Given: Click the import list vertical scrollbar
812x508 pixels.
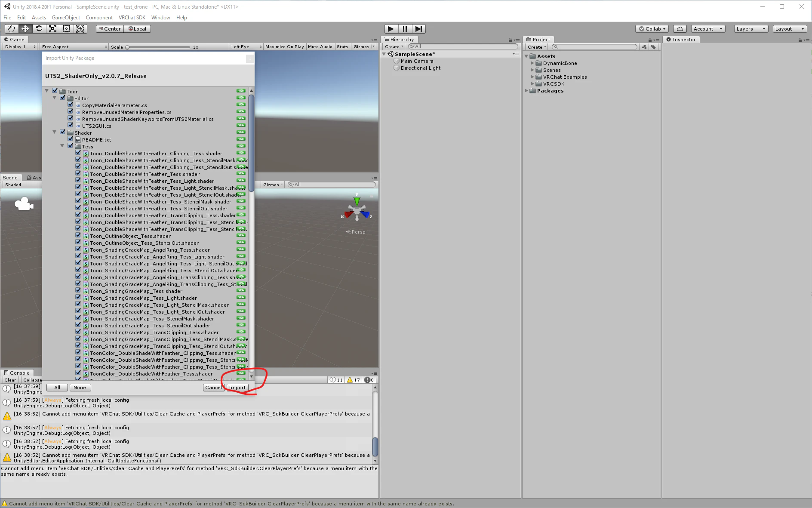Looking at the screenshot, I should [251, 143].
